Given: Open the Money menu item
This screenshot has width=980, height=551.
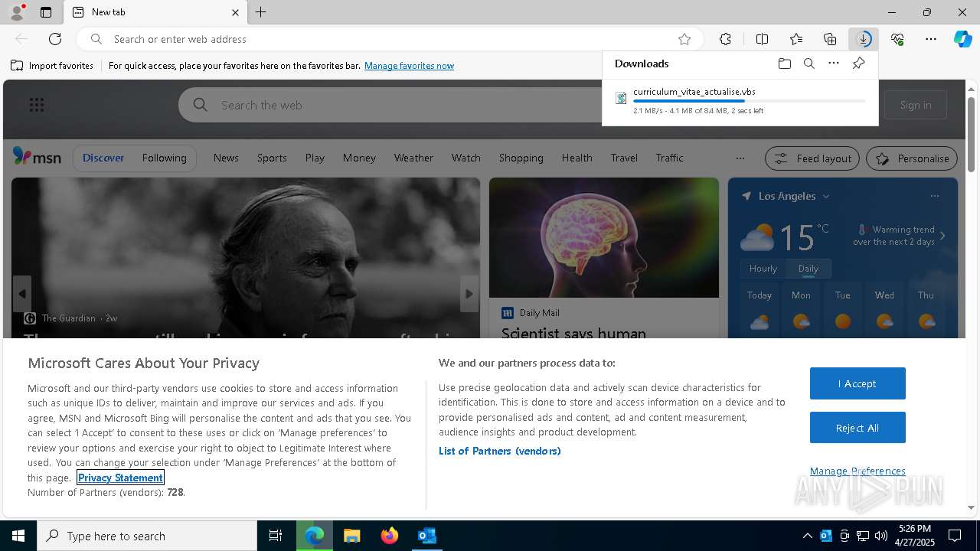Looking at the screenshot, I should coord(359,158).
